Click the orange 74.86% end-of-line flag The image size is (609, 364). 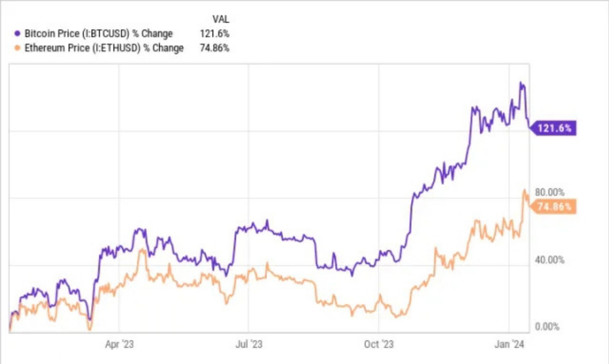point(554,207)
